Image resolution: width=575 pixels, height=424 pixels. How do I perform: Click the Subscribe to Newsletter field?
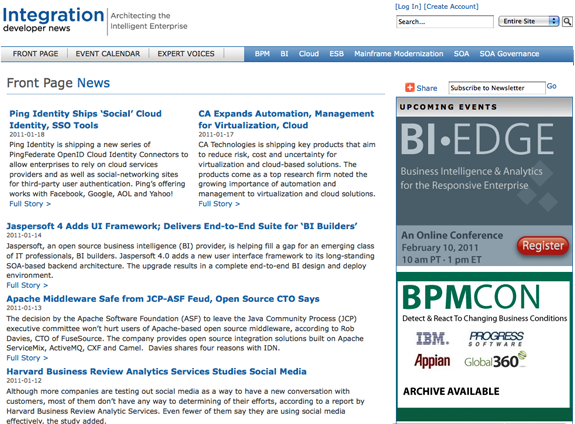click(497, 88)
